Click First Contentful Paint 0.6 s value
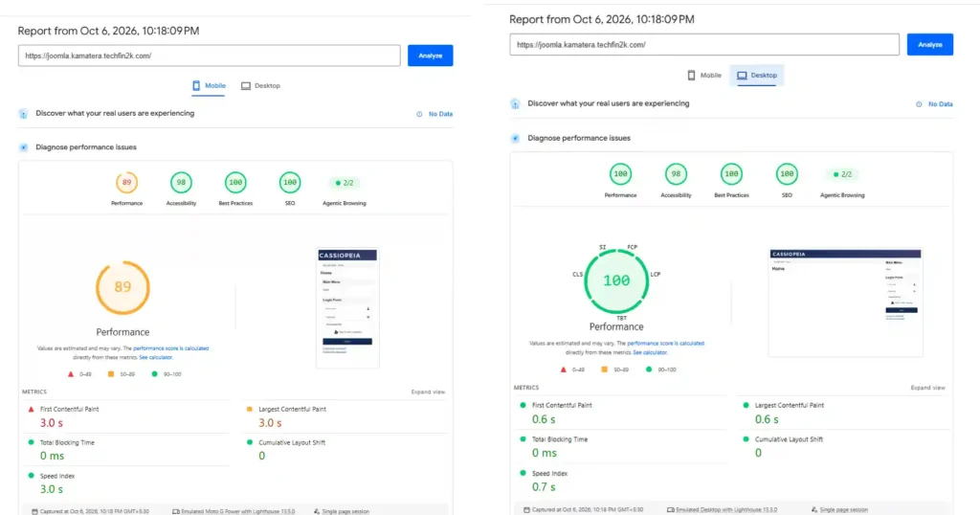The image size is (980, 515). coord(544,419)
